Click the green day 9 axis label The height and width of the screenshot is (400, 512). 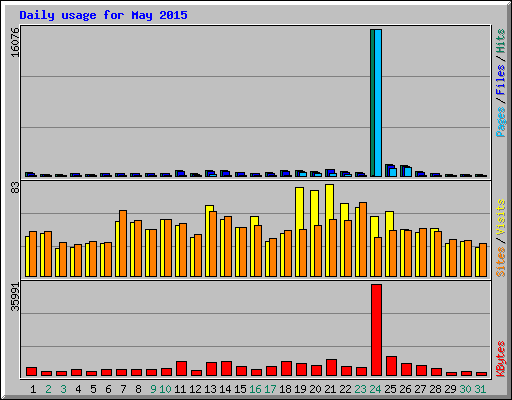[x=153, y=389]
